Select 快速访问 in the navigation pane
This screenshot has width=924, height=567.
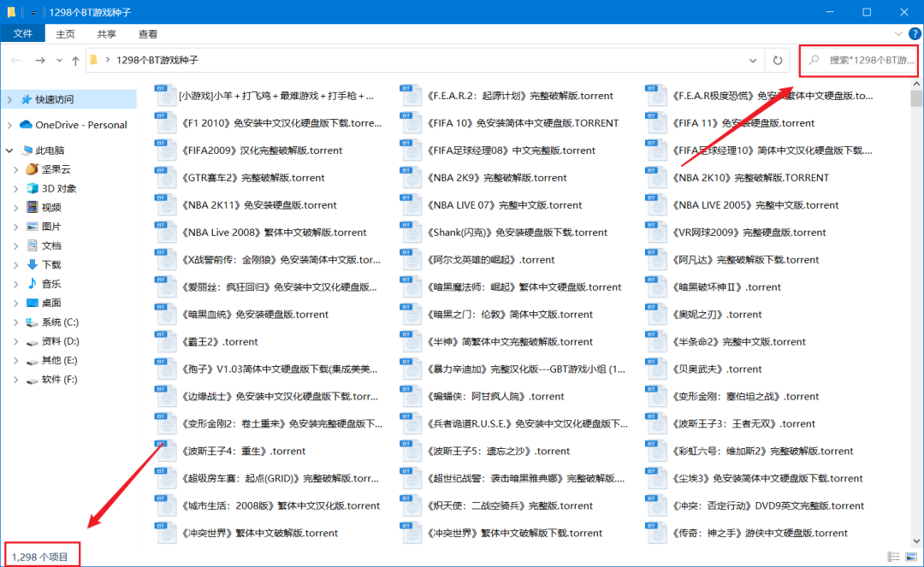coord(54,99)
